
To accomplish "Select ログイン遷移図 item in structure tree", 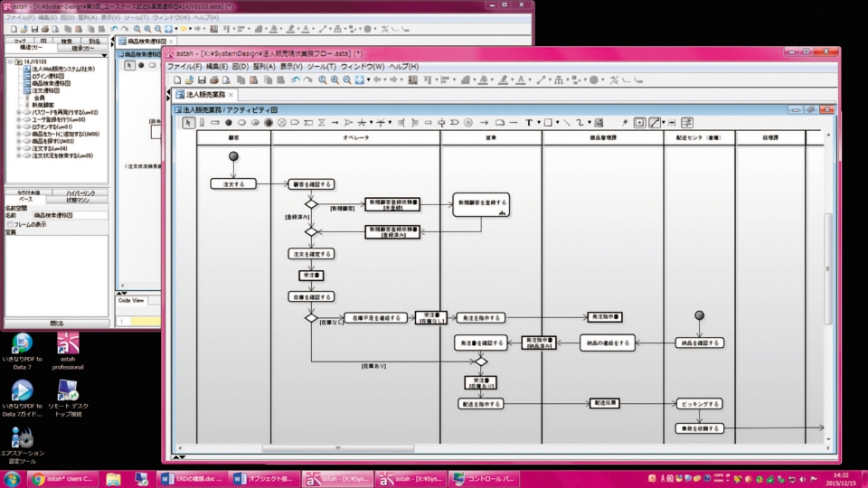I will (48, 76).
